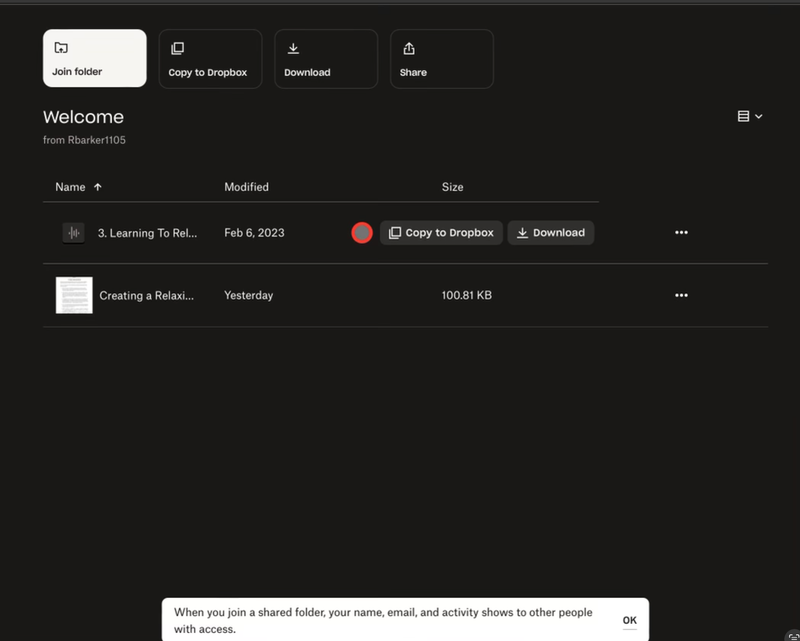Copy the Welcome folder to Dropbox

[x=210, y=58]
